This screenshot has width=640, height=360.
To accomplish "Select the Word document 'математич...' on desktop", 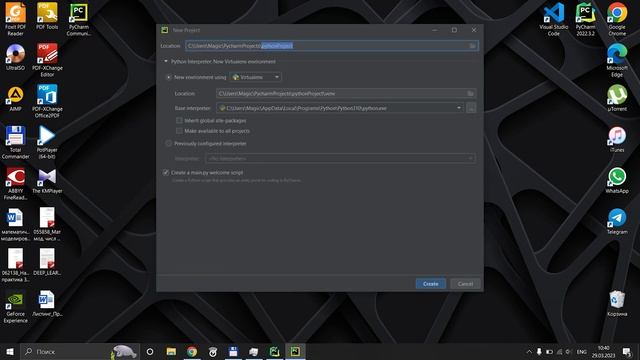I will click(15, 224).
